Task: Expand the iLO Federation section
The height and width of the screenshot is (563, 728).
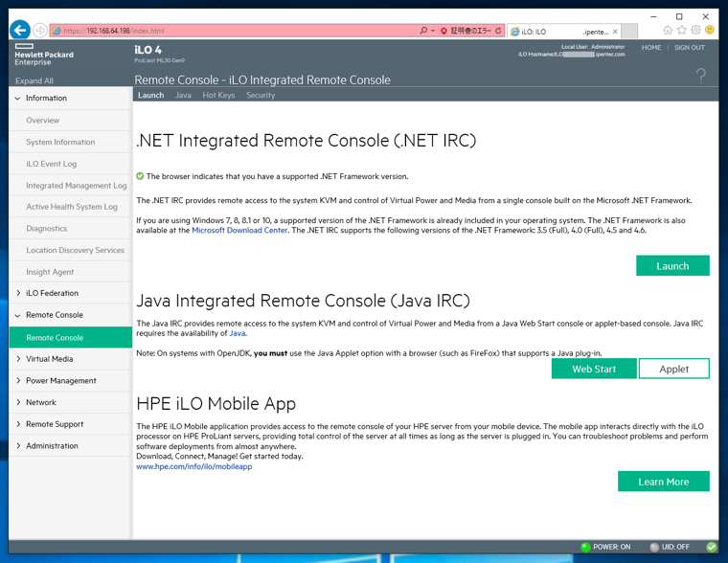Action: coord(17,293)
